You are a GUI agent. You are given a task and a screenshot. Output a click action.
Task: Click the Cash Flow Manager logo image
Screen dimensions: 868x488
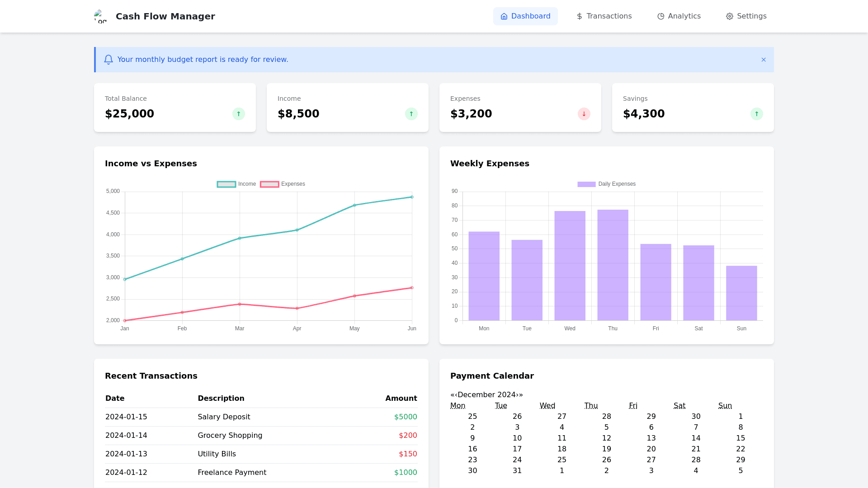tap(100, 16)
